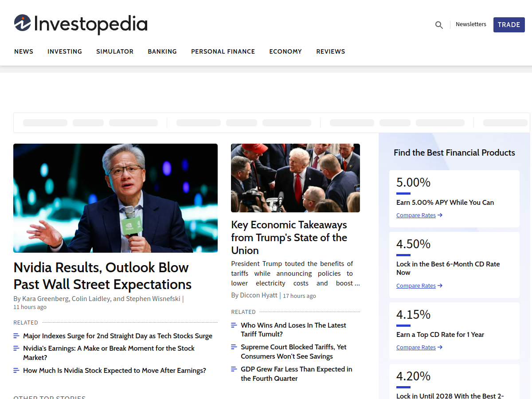
Task: Click list icon beside Who Wins And Loses story
Action: 234,325
